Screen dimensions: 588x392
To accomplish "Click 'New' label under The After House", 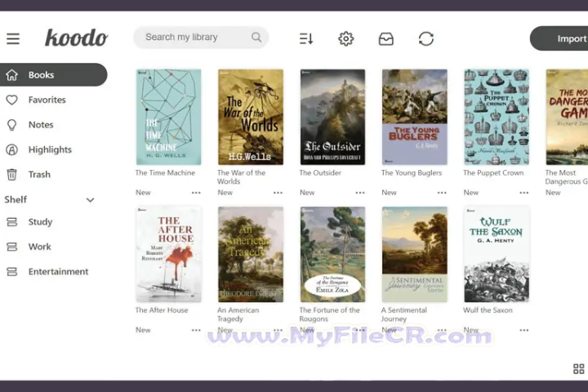I will [x=143, y=330].
